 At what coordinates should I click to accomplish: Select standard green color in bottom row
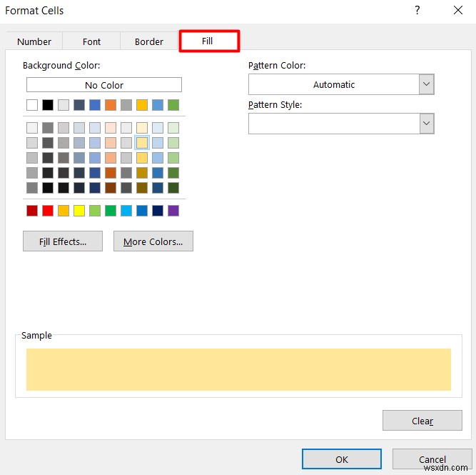coord(111,211)
